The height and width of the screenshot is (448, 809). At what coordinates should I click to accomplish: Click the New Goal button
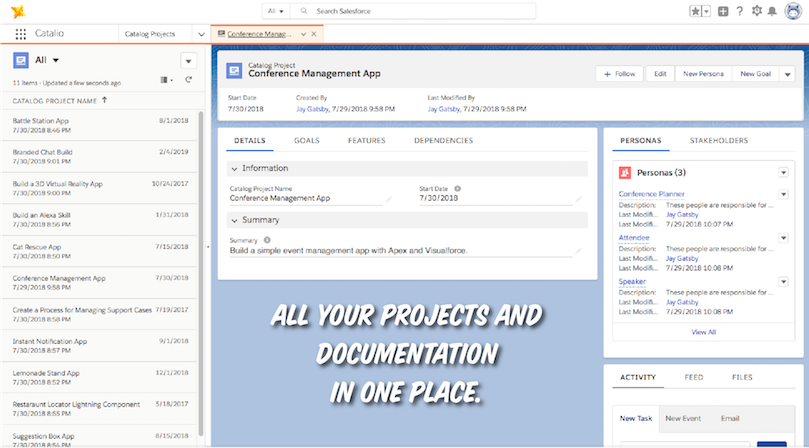click(755, 74)
